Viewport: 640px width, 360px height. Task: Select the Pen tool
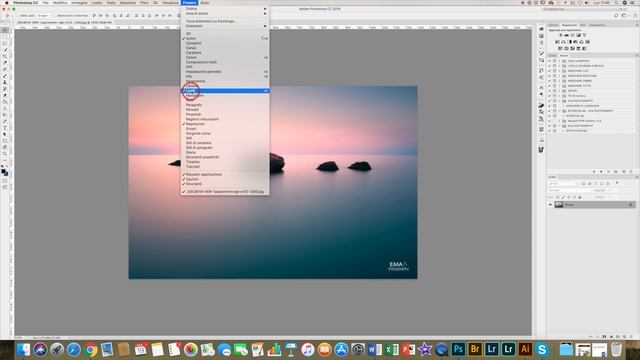pyautogui.click(x=5, y=121)
